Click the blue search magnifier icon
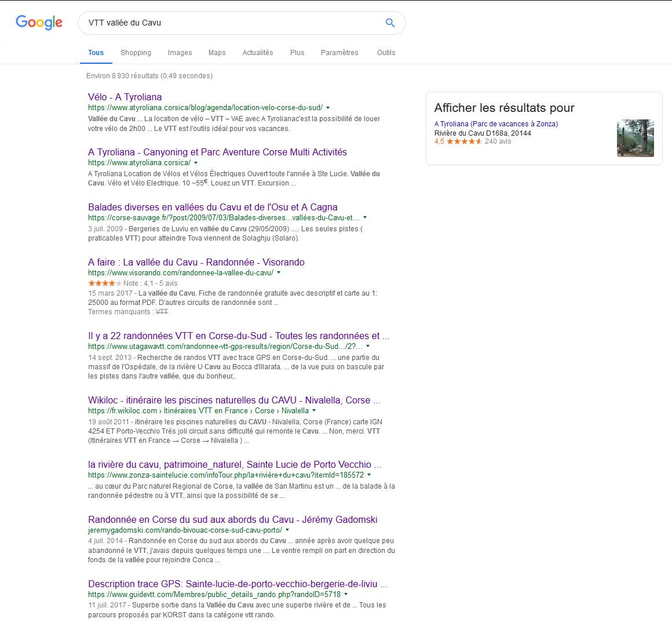672x626 pixels. (x=390, y=23)
